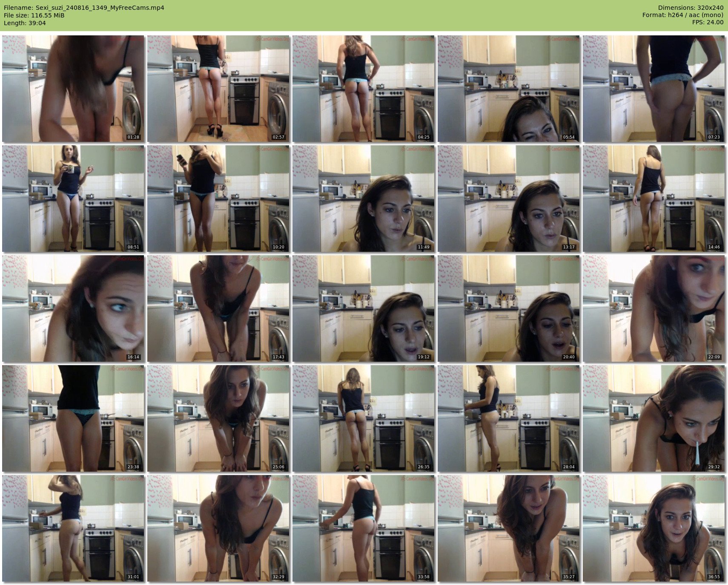Click the Length 39:04 label
Screen dimensions: 728x585
coord(25,23)
